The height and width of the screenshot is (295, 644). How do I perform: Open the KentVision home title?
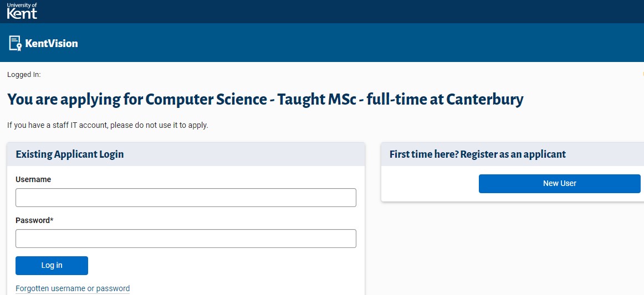[52, 43]
